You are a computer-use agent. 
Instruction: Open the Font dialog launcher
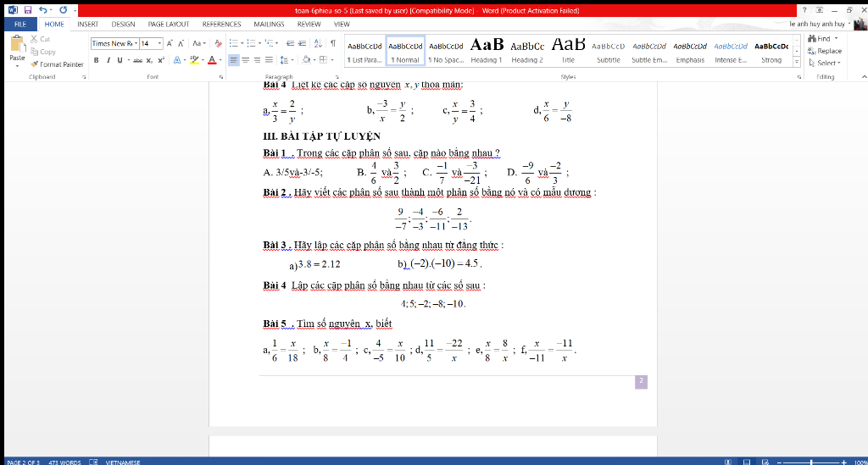(x=221, y=77)
